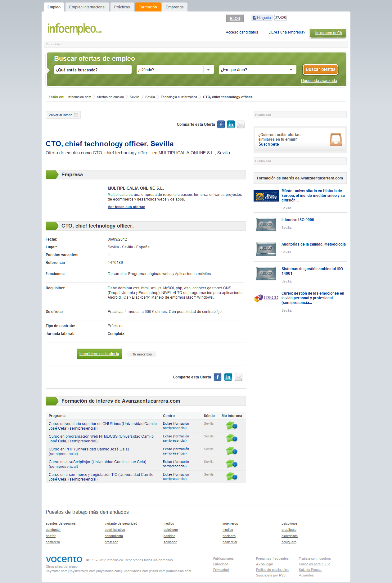This screenshot has width=392, height=583.
Task: Click ofertas de empleo breadcrumb
Action: tap(110, 97)
